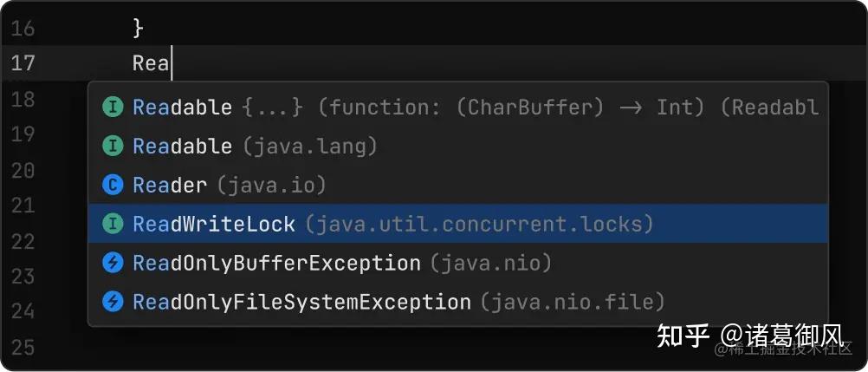Click the interface icon beside Readable {...} function entry
This screenshot has height=372, width=868.
(x=113, y=108)
